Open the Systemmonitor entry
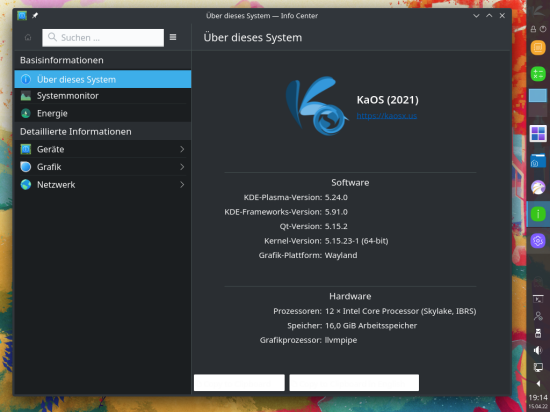The width and height of the screenshot is (550, 412). click(103, 96)
